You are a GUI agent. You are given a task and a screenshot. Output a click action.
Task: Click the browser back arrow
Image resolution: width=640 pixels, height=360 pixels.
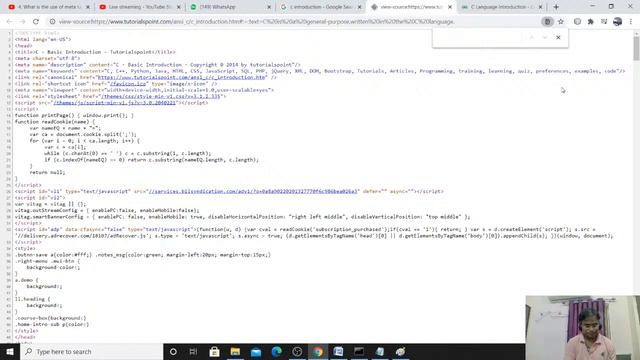tap(9, 22)
